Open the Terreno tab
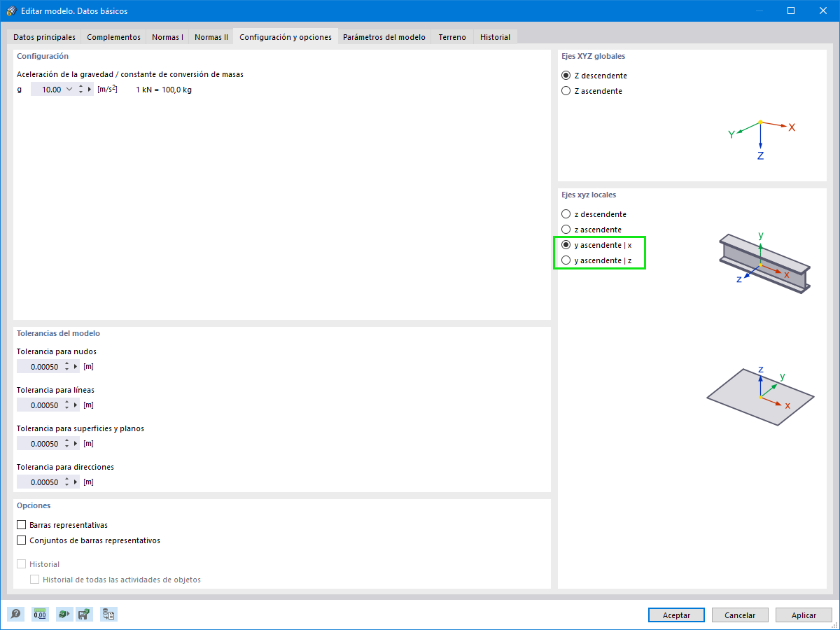Viewport: 840px width, 630px height. coord(452,37)
